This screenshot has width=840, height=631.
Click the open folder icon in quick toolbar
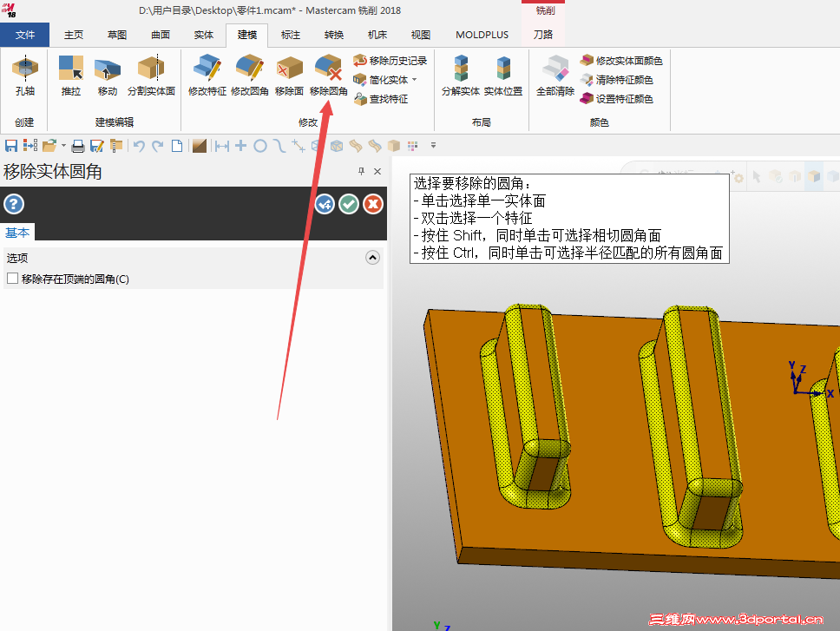(49, 146)
